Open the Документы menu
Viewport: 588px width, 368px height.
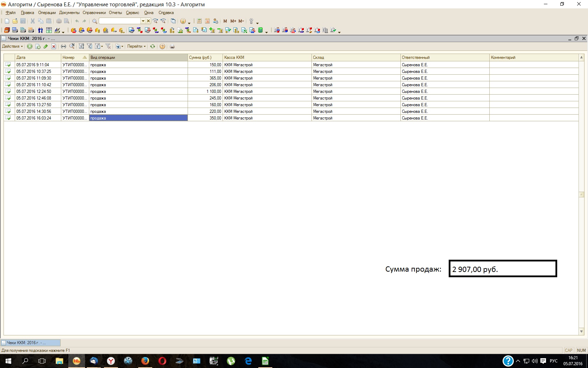(69, 13)
